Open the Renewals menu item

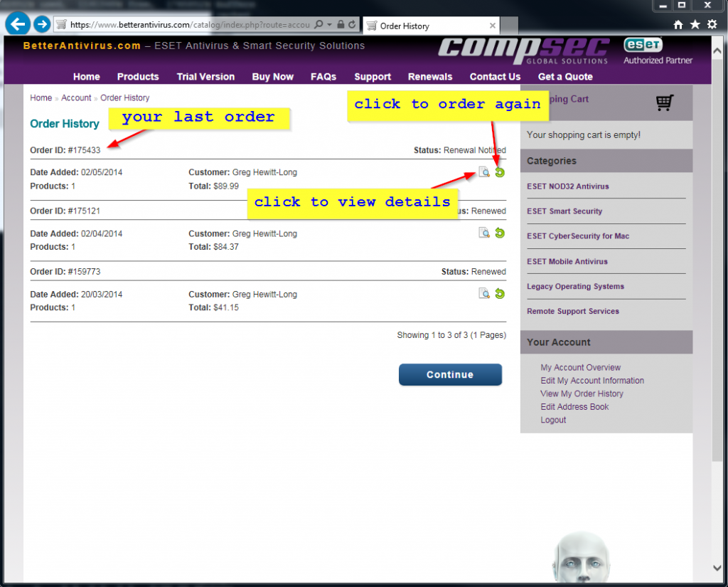(430, 77)
